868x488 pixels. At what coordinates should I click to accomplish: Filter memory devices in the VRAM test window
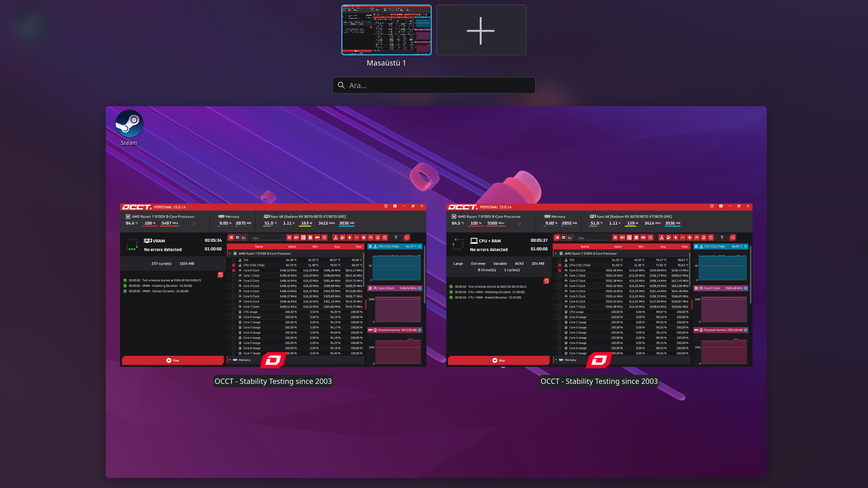click(x=317, y=237)
